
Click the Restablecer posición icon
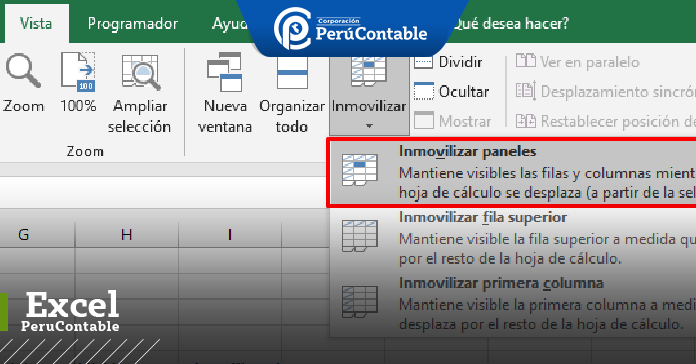[526, 121]
